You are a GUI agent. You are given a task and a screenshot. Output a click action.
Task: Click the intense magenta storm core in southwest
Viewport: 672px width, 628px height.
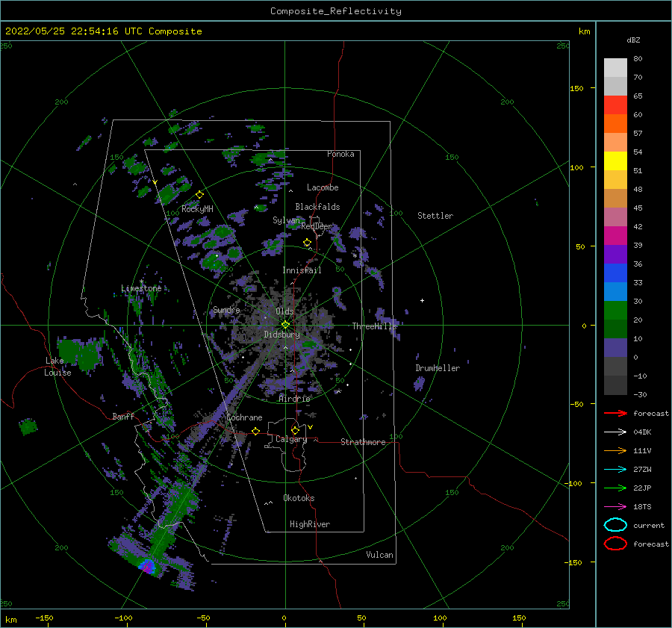click(147, 567)
